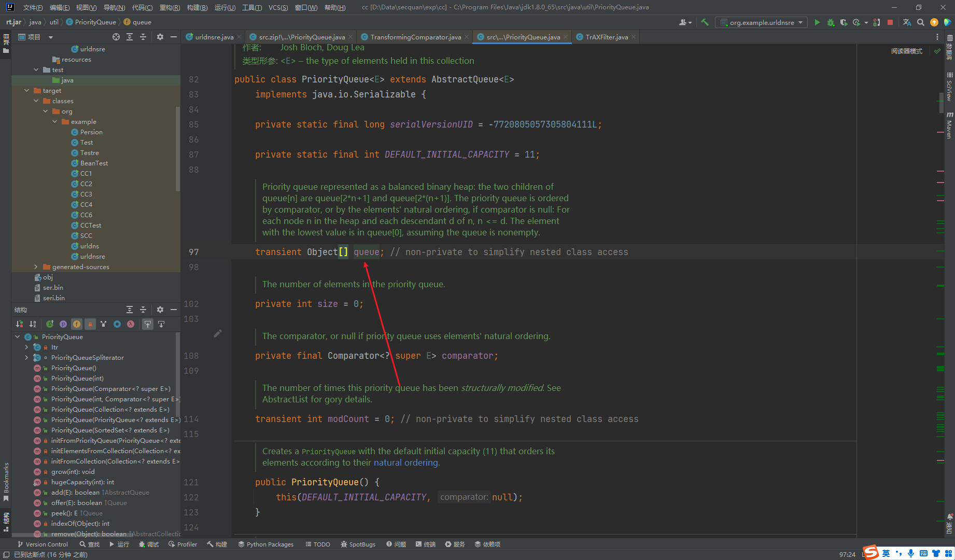Toggle show properties filter

(63, 324)
